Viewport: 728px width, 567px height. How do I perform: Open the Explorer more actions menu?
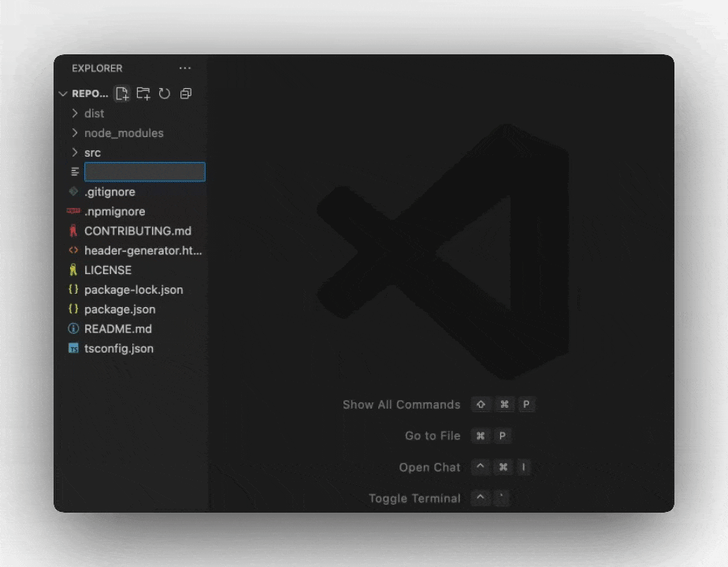[x=184, y=68]
